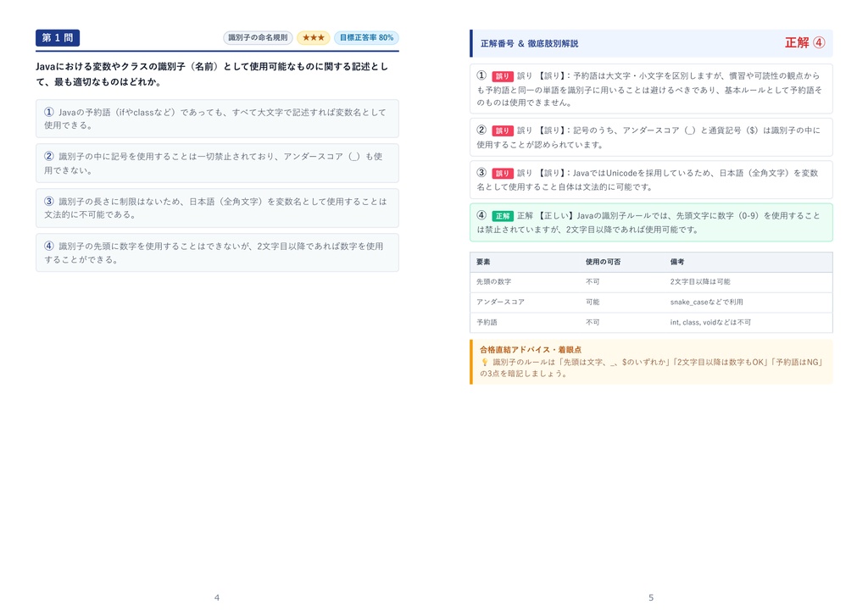
Task: Choose answer option ④ about leading digits
Action: (x=217, y=253)
